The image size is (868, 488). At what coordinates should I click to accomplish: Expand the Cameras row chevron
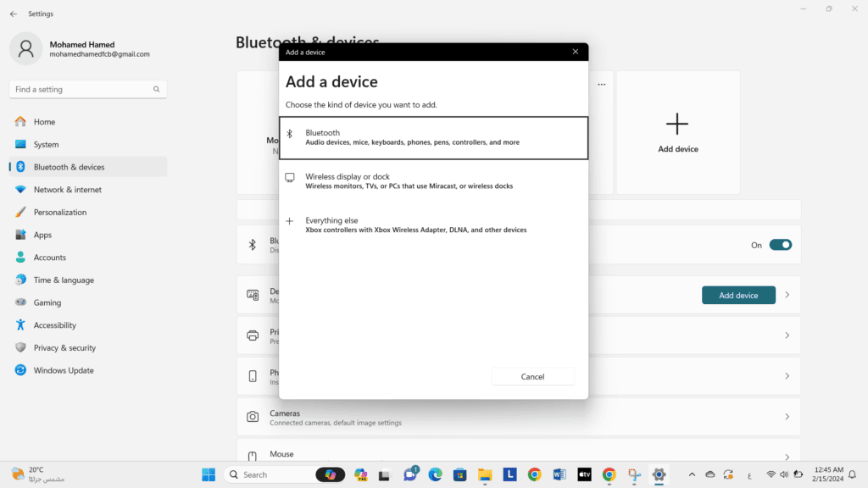tap(787, 417)
